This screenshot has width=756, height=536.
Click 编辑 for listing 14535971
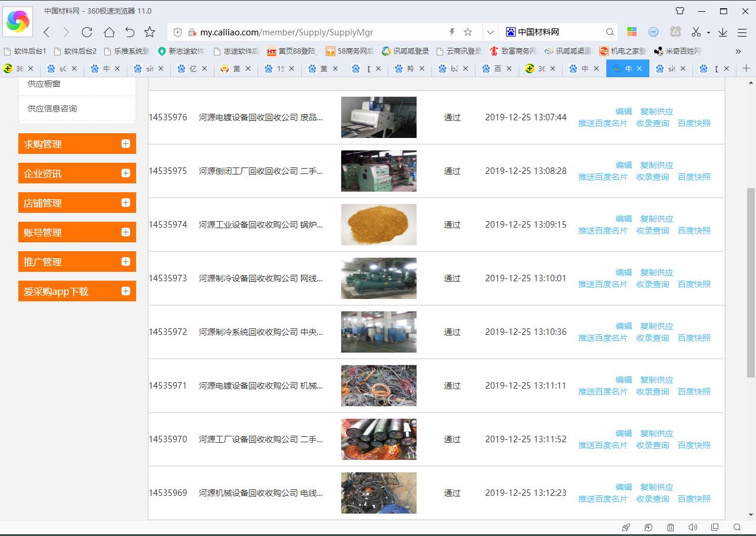click(x=623, y=380)
